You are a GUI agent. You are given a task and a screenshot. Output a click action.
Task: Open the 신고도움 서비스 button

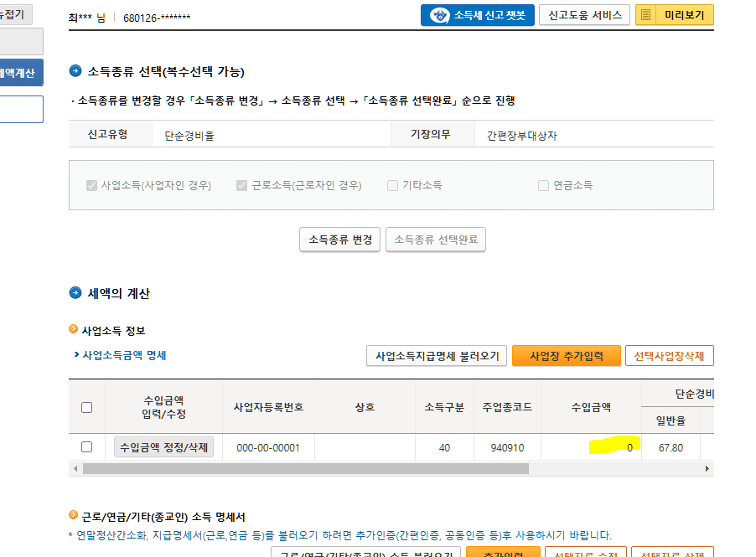point(583,15)
